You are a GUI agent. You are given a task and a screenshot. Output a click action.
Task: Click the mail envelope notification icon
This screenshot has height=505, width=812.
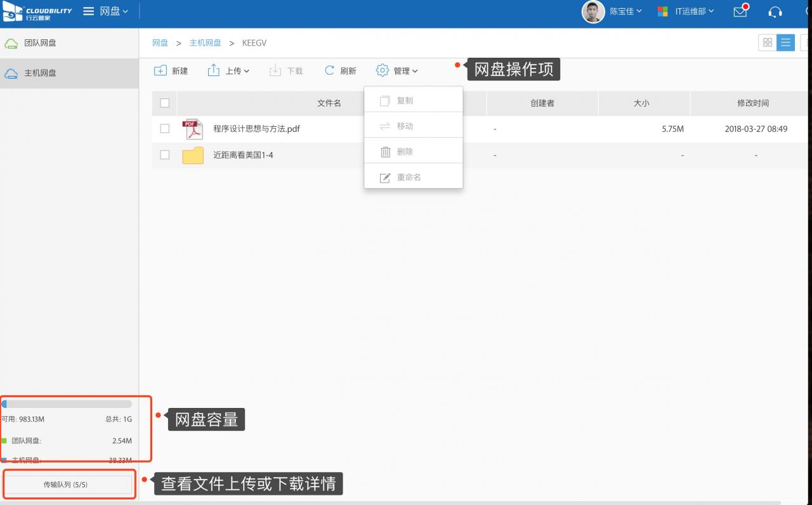click(x=740, y=11)
